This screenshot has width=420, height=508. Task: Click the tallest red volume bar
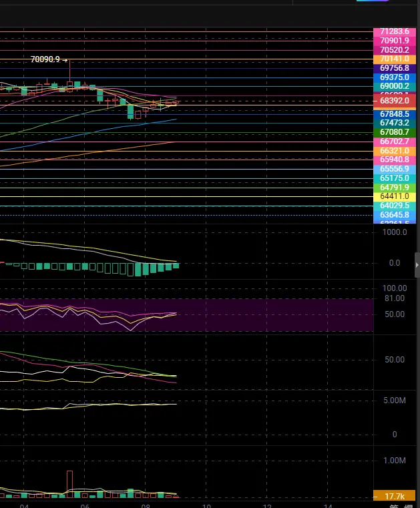click(x=69, y=483)
